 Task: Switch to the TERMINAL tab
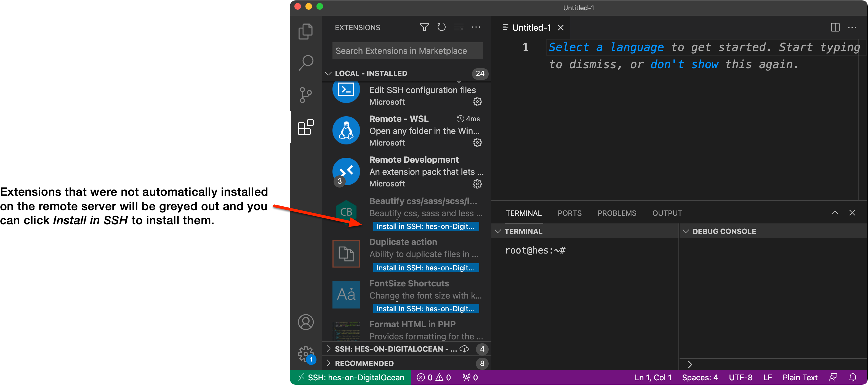[x=523, y=213]
